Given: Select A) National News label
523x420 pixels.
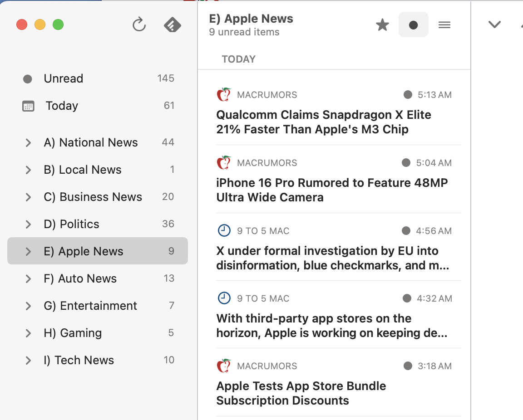Looking at the screenshot, I should point(91,143).
